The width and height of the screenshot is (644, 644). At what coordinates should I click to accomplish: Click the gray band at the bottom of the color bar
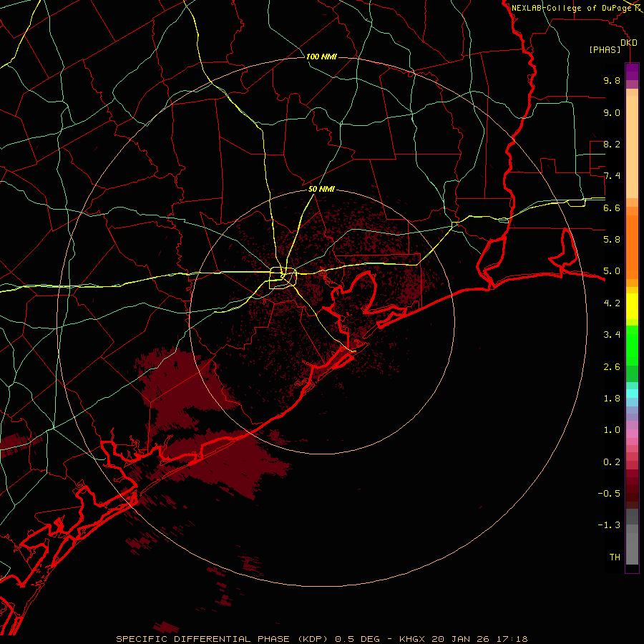(x=632, y=549)
